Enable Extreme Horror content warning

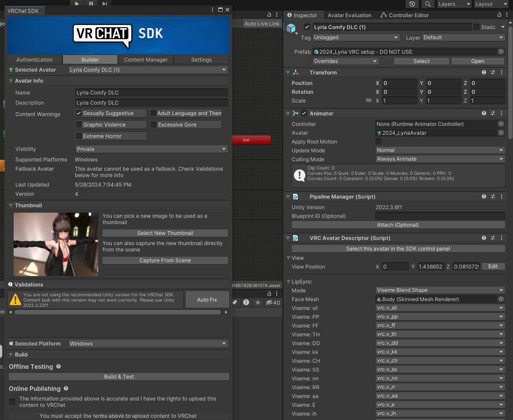pos(78,136)
